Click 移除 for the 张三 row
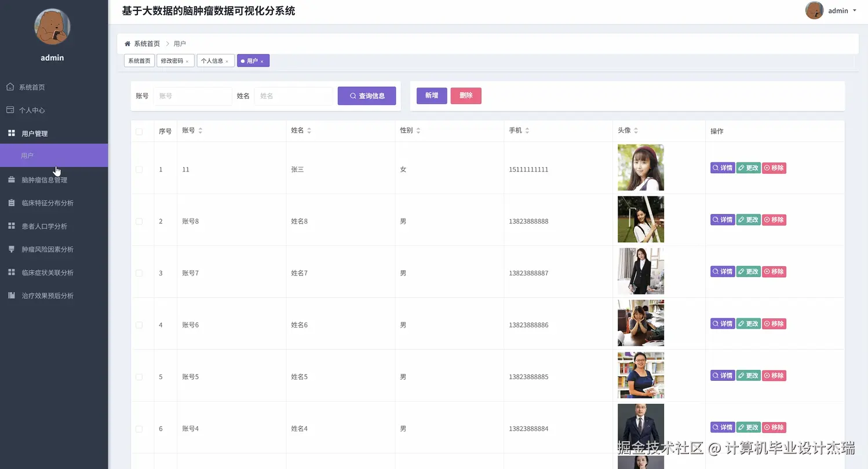The width and height of the screenshot is (868, 469). coord(774,168)
